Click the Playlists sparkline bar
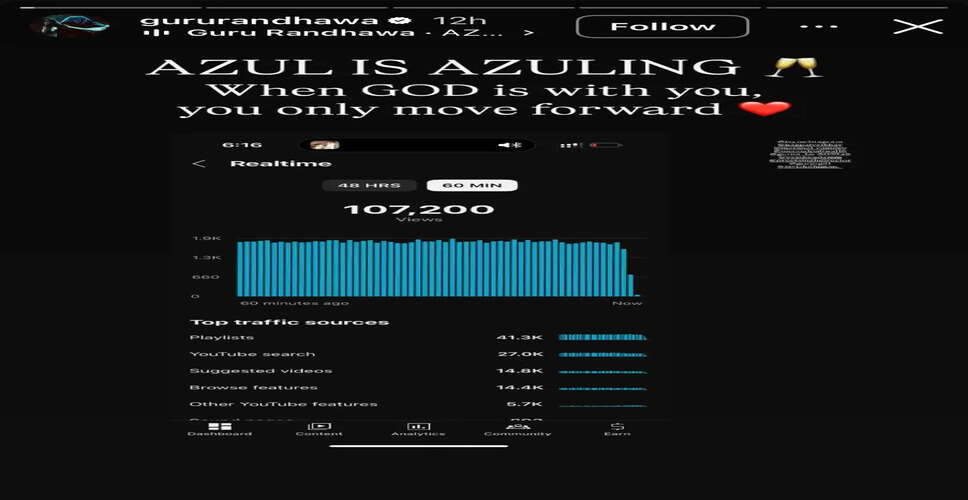The width and height of the screenshot is (968, 500). pos(603,337)
